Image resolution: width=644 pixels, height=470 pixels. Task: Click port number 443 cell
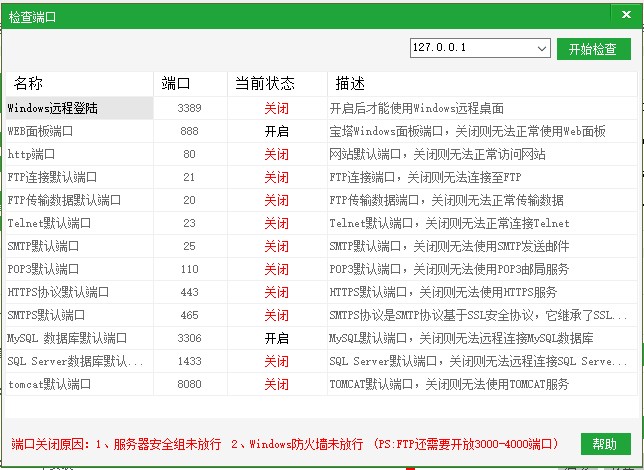[189, 293]
